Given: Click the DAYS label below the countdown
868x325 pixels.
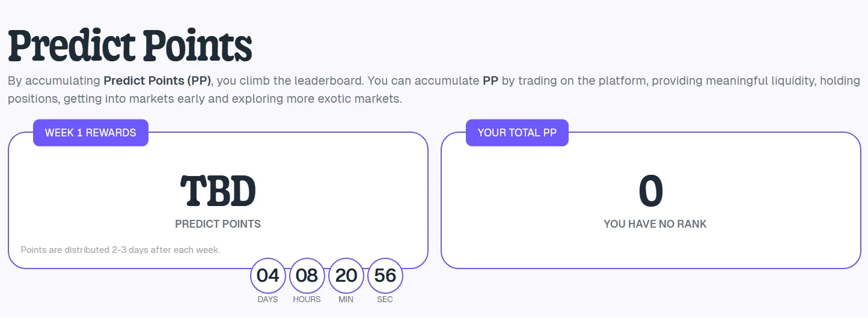Looking at the screenshot, I should pos(267,299).
